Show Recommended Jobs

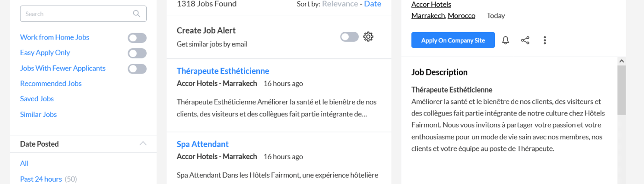point(51,84)
